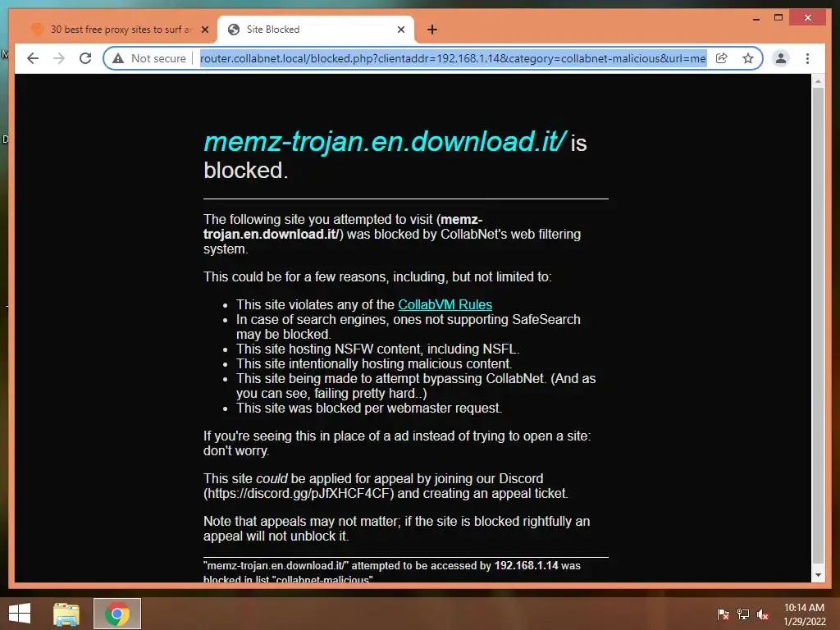Screen dimensions: 840x630
Task: Open the taskbar clock showing 10:14 AM
Action: tap(804, 614)
